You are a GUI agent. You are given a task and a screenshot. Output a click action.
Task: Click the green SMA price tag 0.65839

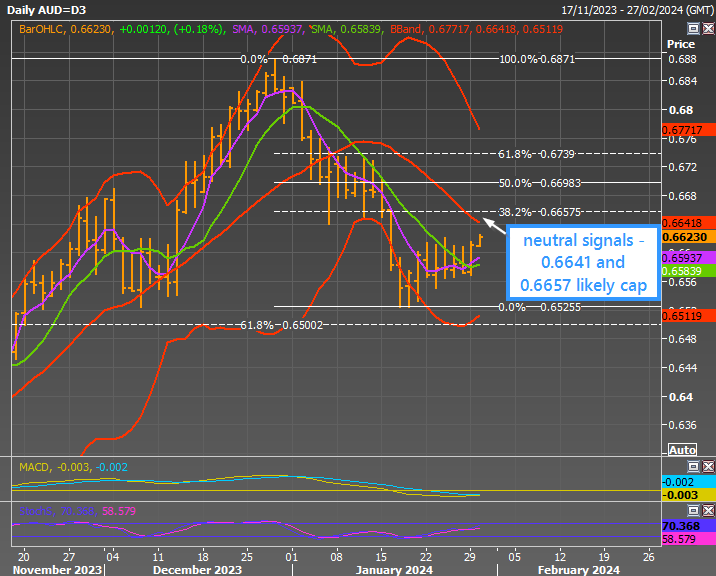688,270
